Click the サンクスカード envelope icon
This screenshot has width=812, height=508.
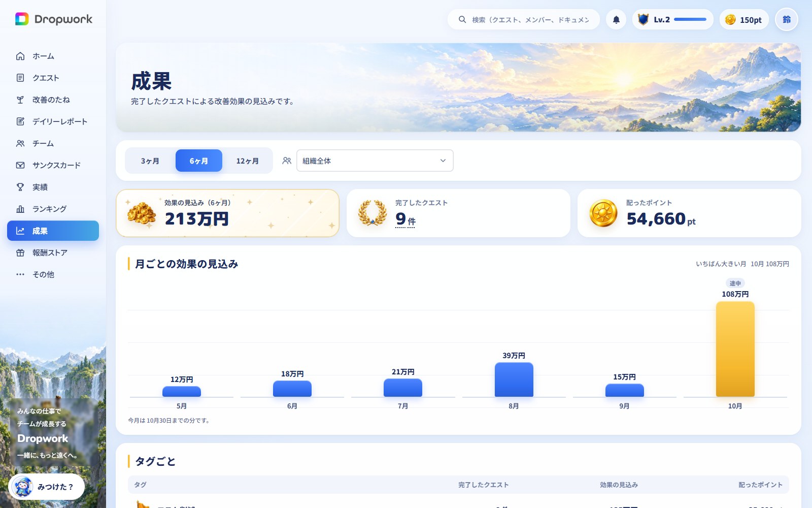[20, 165]
